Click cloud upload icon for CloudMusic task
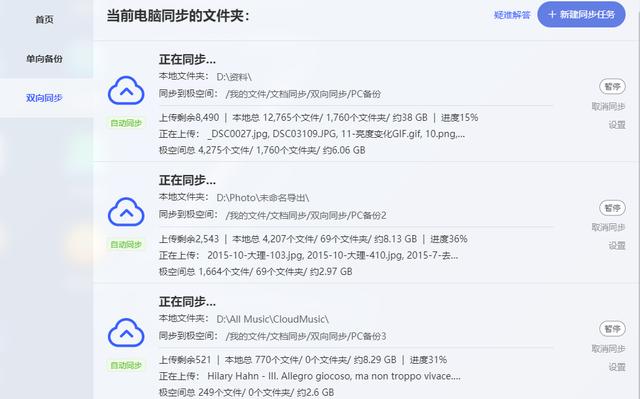Viewport: 640px width, 399px height. point(126,332)
